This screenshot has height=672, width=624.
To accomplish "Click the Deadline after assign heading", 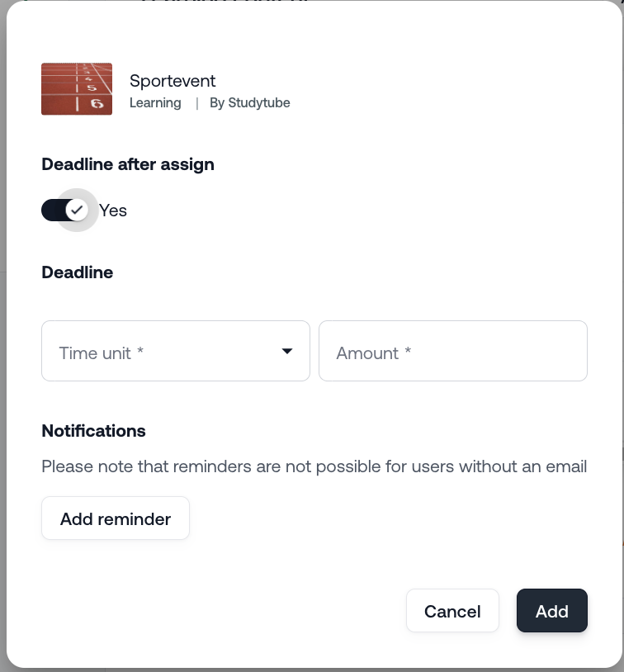I will pyautogui.click(x=128, y=164).
